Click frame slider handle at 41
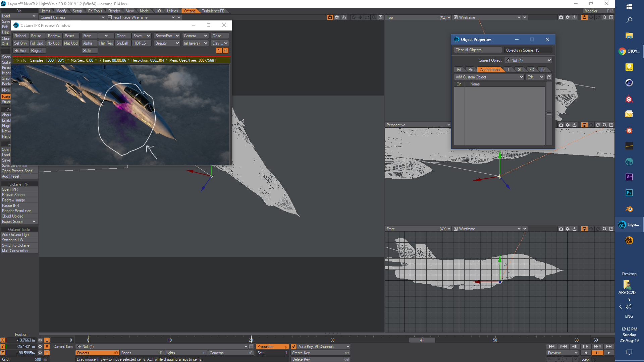Screen dimensions: 644x362 tap(422, 340)
